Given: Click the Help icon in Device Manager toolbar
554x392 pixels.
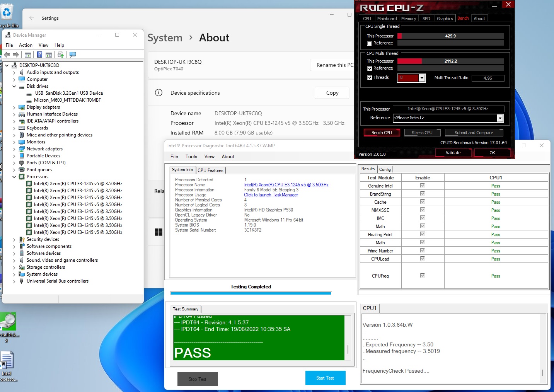Looking at the screenshot, I should coord(39,55).
